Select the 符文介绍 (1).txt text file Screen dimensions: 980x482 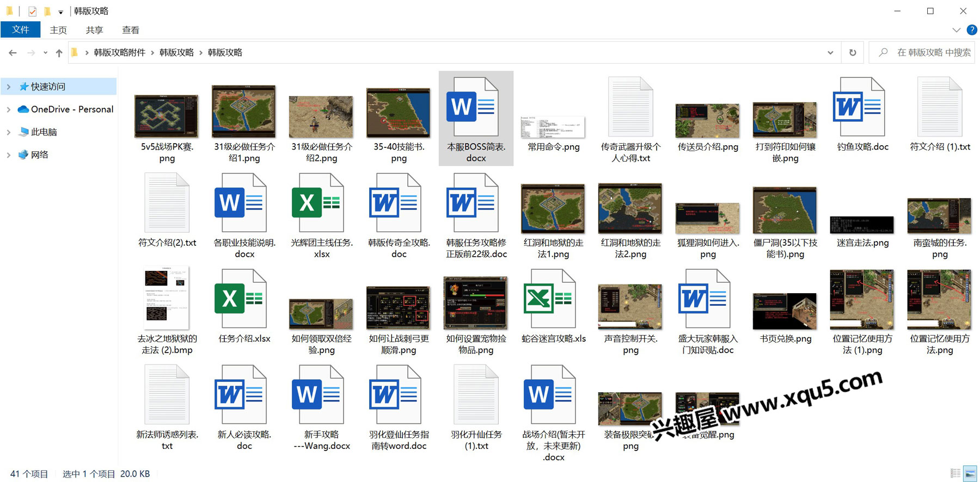(940, 115)
